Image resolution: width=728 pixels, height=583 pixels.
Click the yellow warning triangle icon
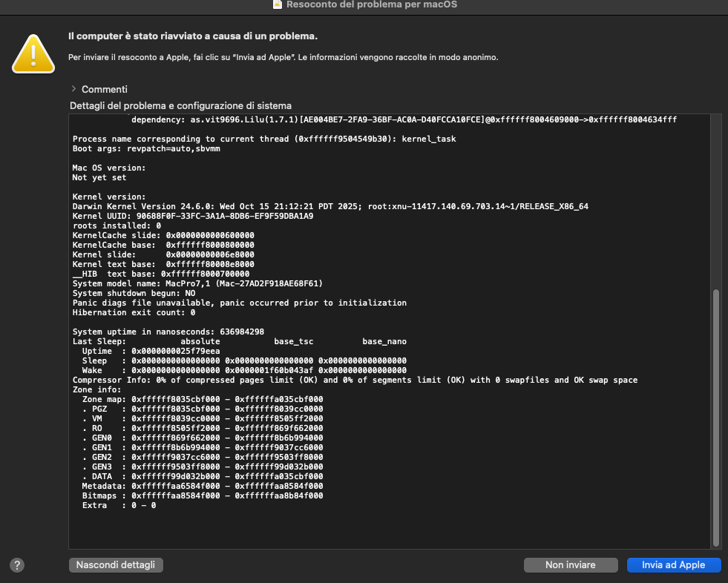[x=33, y=54]
